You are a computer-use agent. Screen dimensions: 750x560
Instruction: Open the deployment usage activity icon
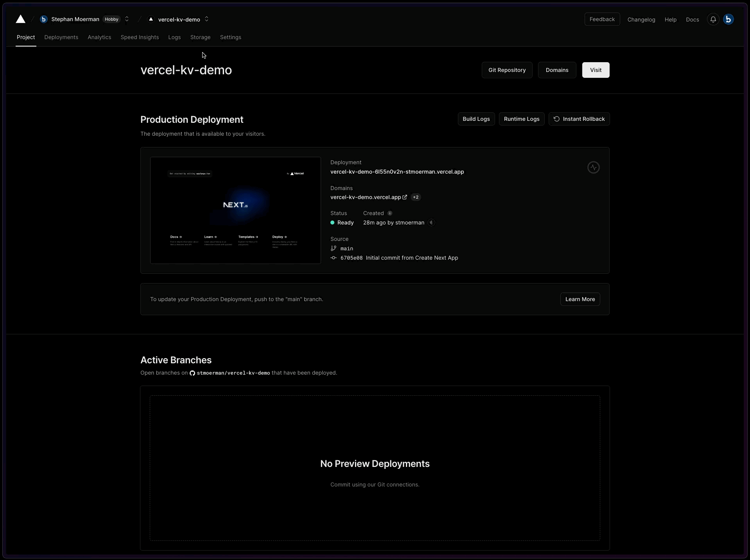593,167
